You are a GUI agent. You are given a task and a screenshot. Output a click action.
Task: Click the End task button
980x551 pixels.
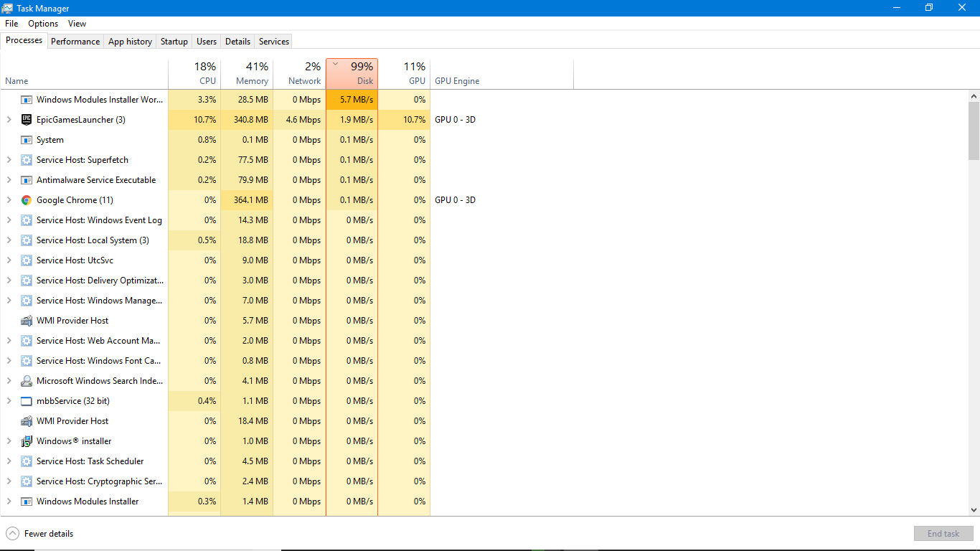943,533
